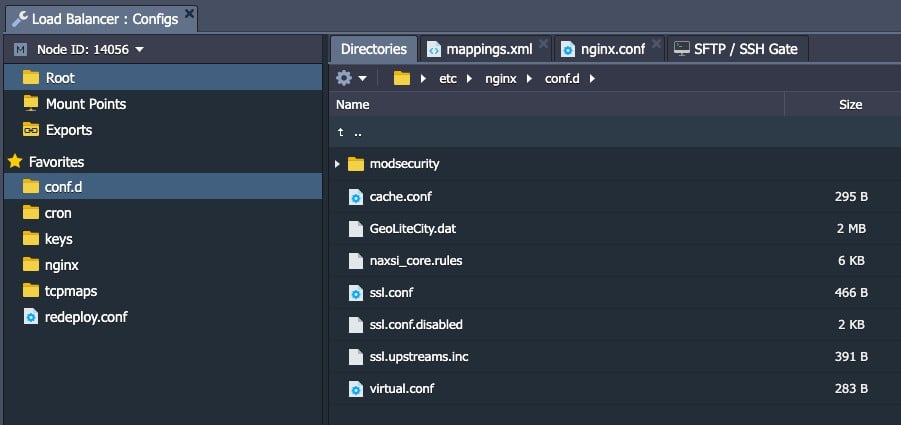
Task: Select GeoLiteCity.dat file
Action: (x=413, y=229)
